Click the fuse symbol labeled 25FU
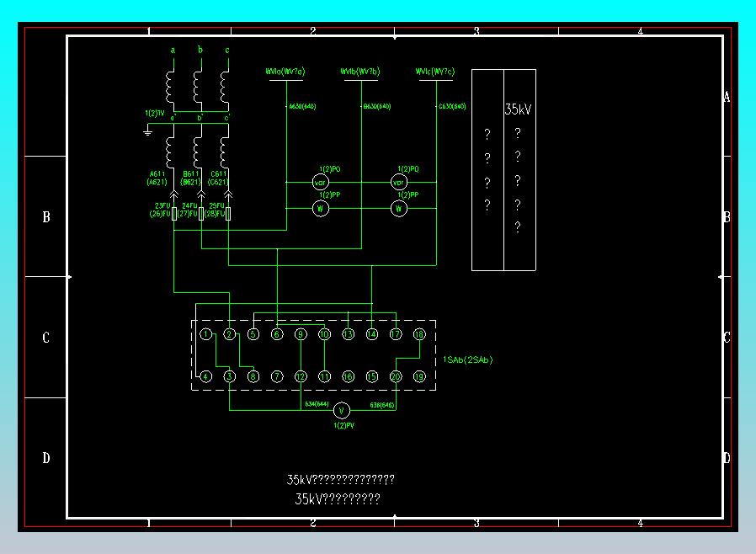This screenshot has width=756, height=554. (x=228, y=213)
